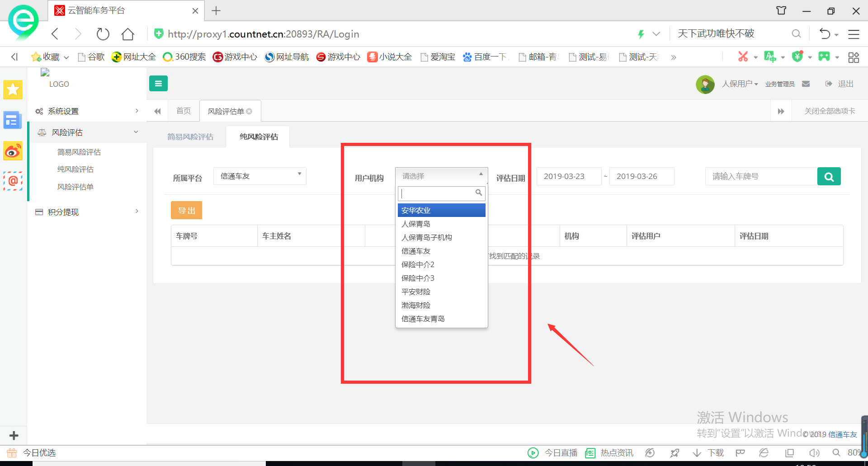Switch to the 简易风险评估 tab

[190, 137]
